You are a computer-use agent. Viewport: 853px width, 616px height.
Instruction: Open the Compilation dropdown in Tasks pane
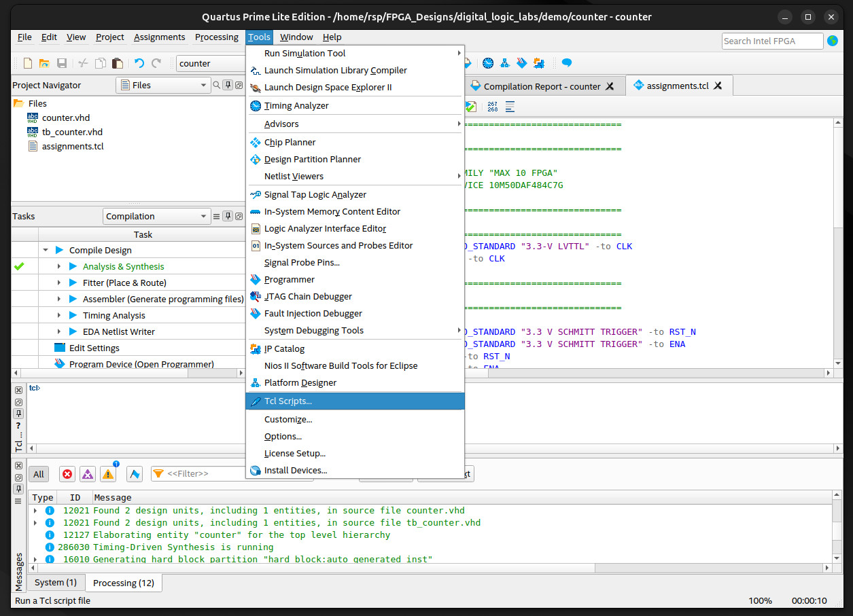pos(156,216)
